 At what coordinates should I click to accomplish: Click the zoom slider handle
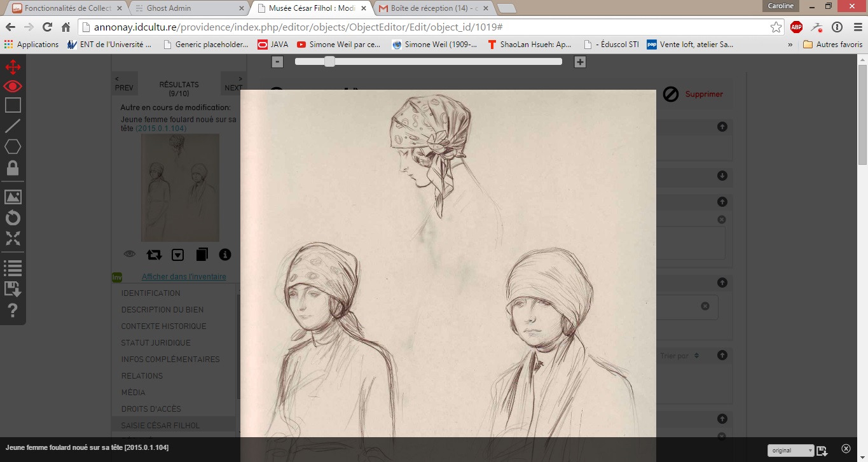pos(329,62)
